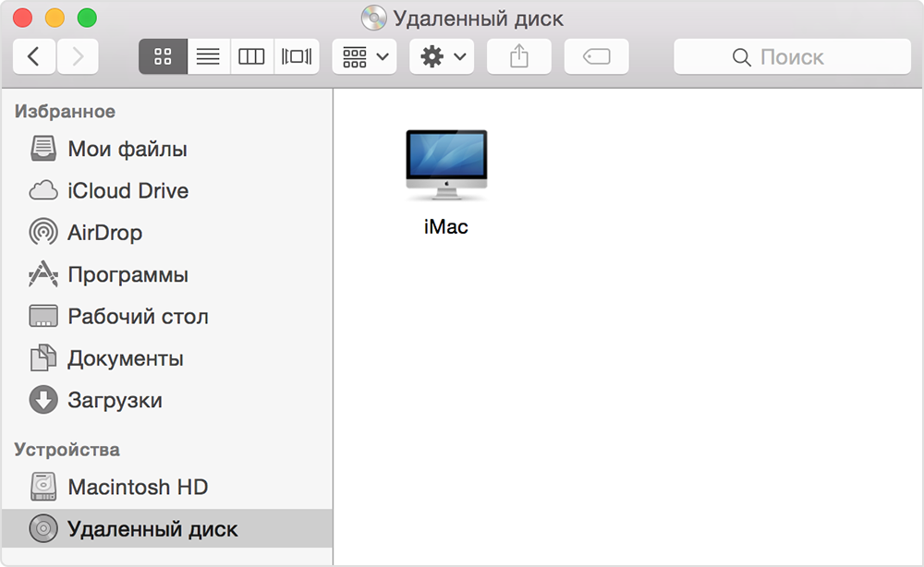Image resolution: width=924 pixels, height=567 pixels.
Task: Select the Macintosh HD device
Action: coord(137,487)
